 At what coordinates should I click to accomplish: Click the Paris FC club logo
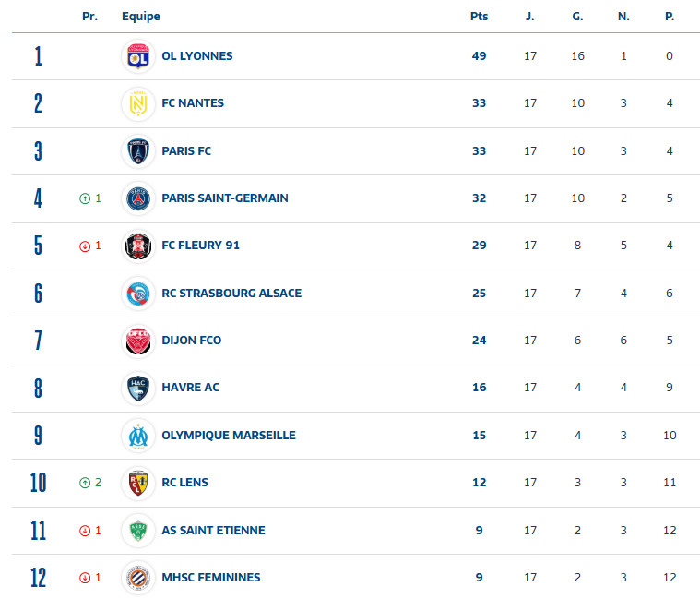(138, 151)
